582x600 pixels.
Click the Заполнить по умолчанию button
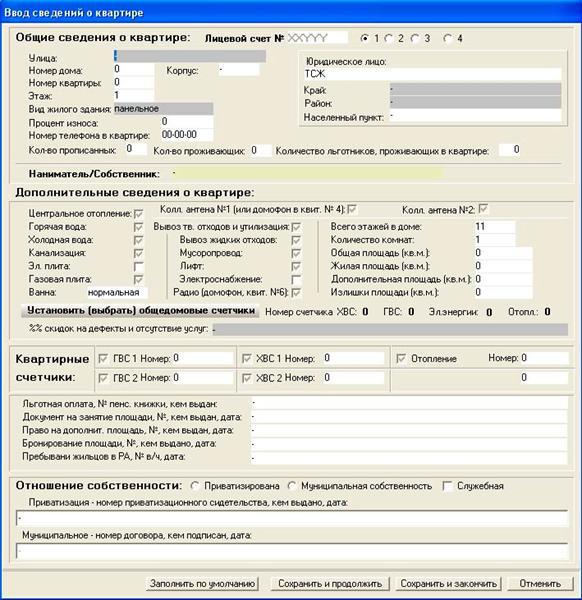tap(202, 584)
